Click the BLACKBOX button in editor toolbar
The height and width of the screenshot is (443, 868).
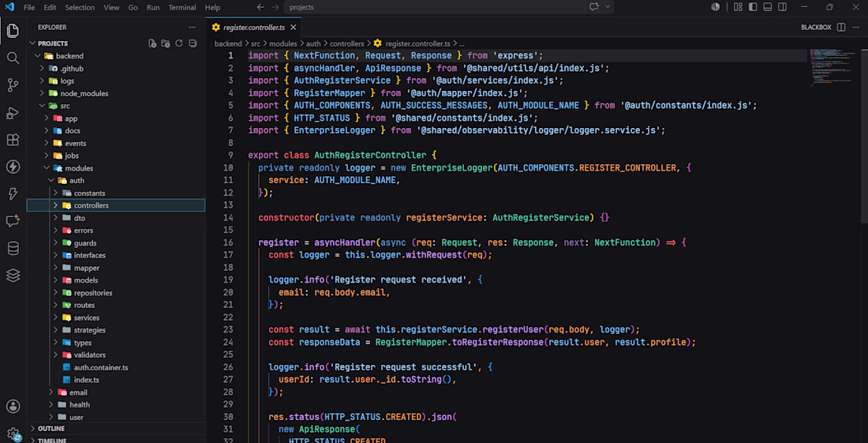816,27
